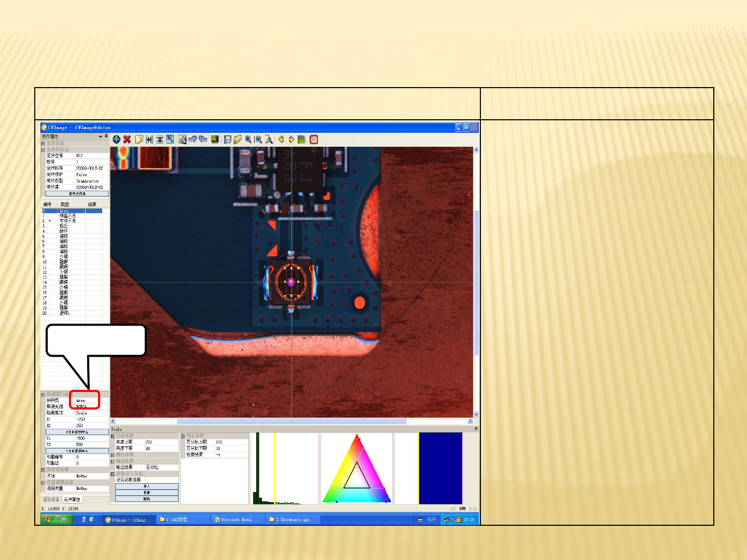Click the Y2 value 500 field
The height and width of the screenshot is (560, 747).
pyautogui.click(x=92, y=444)
